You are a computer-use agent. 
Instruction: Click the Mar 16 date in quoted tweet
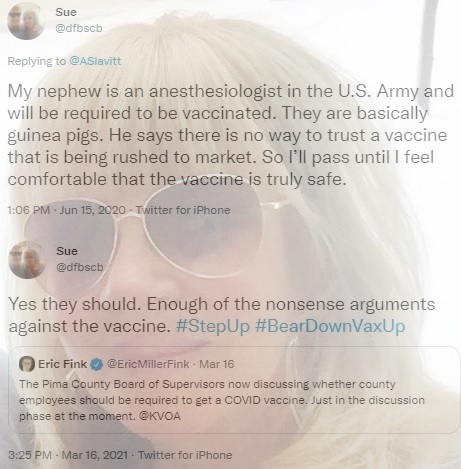pyautogui.click(x=217, y=364)
